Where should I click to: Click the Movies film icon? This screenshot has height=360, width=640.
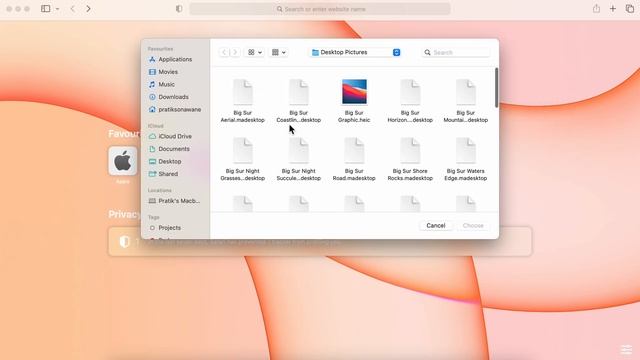152,72
